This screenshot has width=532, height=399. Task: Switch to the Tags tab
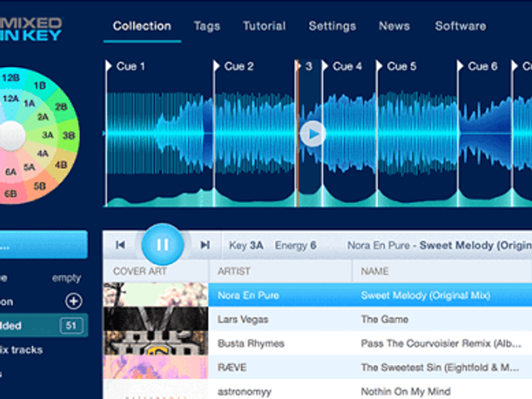click(207, 26)
